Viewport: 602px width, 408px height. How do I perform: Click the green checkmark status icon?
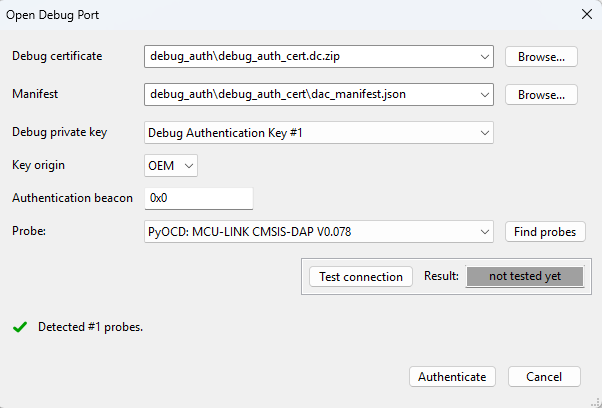click(18, 327)
